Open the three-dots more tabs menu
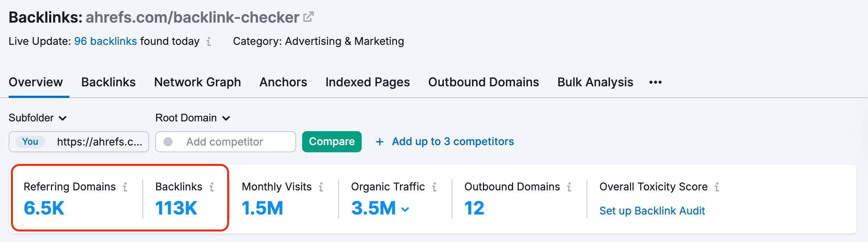The height and width of the screenshot is (242, 868). 656,82
